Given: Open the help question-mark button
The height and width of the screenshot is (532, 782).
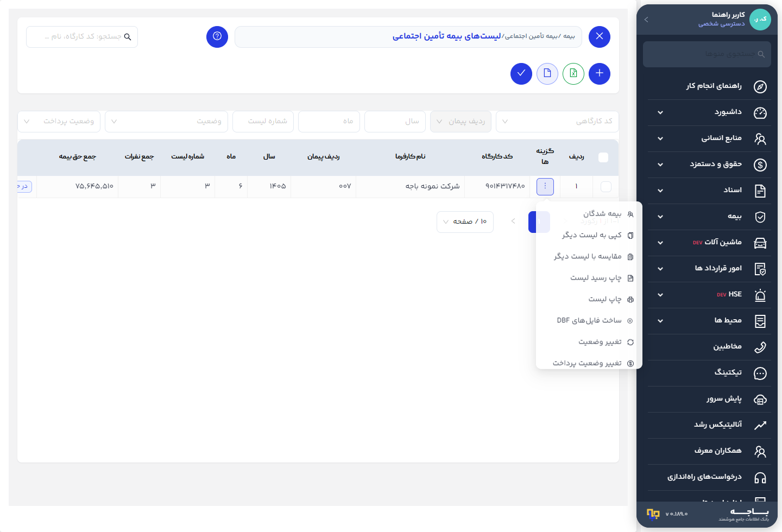Looking at the screenshot, I should point(217,37).
